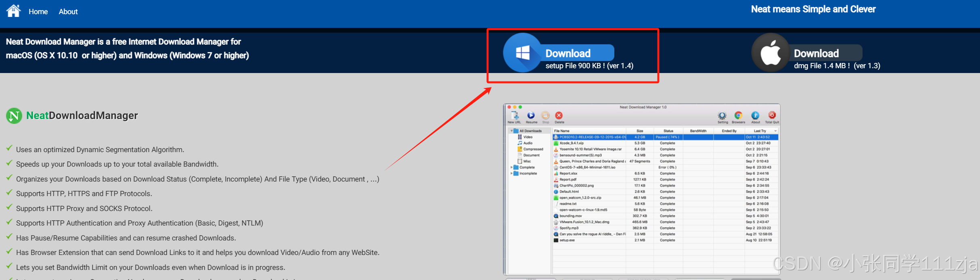The image size is (980, 280).
Task: Click the white house icon in header
Action: click(x=13, y=11)
